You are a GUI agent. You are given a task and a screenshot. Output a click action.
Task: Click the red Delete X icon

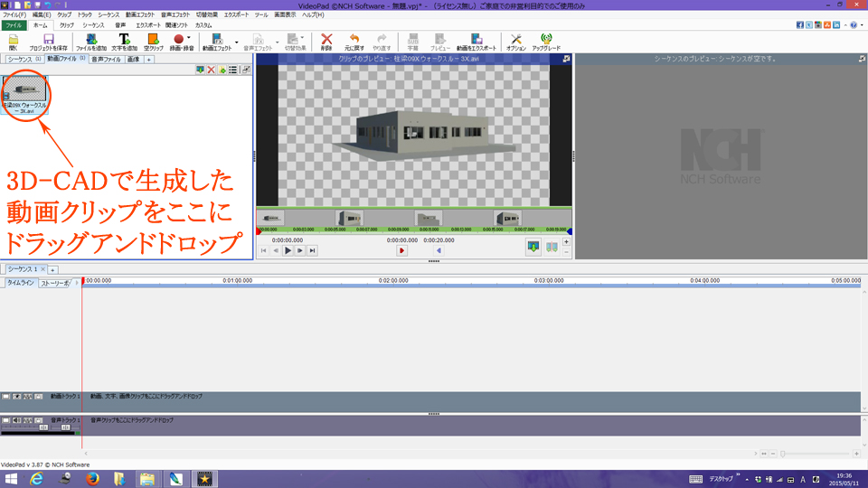click(326, 42)
